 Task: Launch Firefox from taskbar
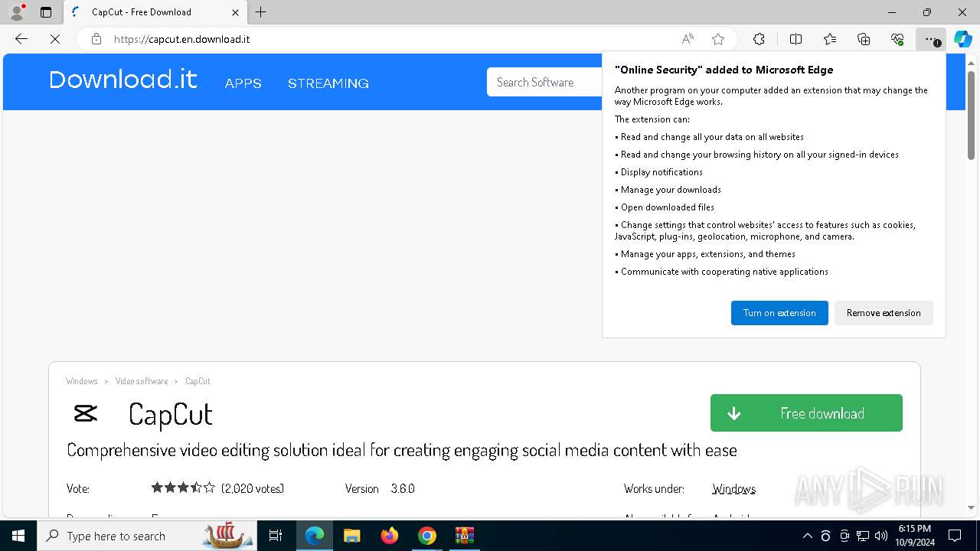[x=390, y=536]
